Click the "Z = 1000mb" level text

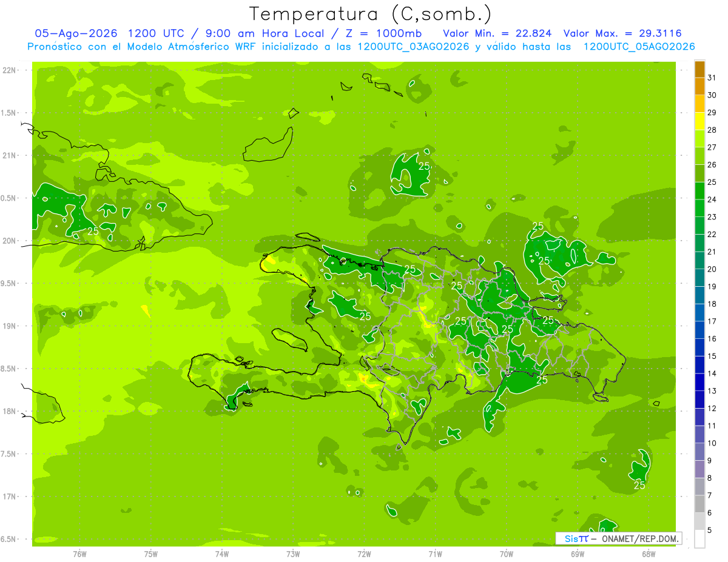click(383, 33)
